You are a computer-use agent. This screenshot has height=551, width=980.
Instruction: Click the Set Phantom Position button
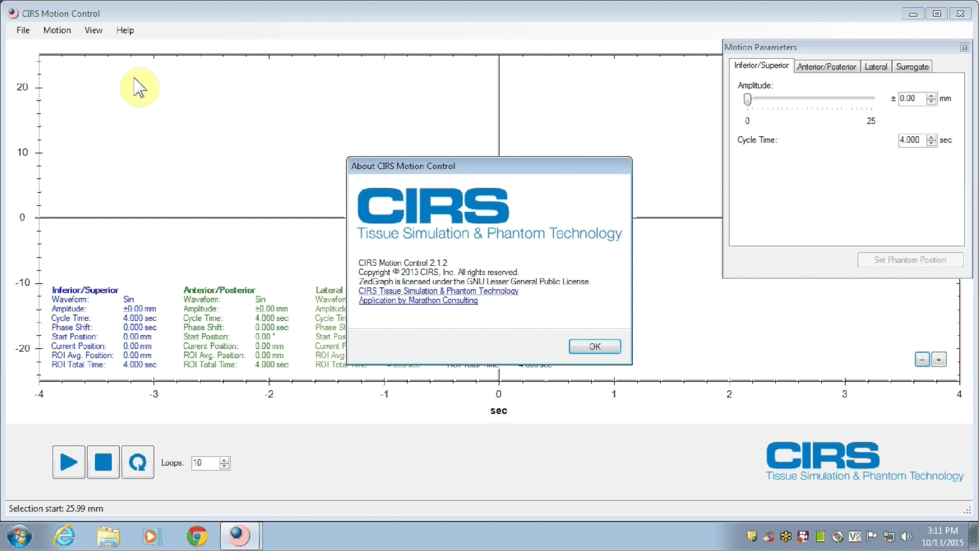[910, 260]
